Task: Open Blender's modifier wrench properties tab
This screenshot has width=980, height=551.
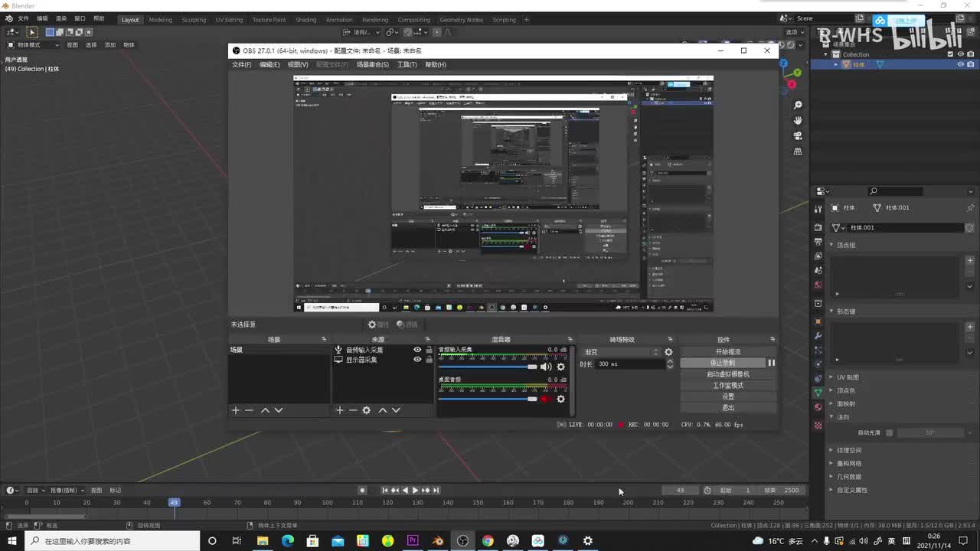Action: (818, 335)
